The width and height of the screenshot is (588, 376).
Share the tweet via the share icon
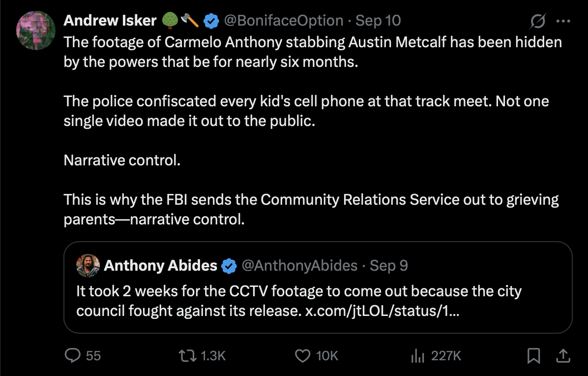pyautogui.click(x=563, y=355)
